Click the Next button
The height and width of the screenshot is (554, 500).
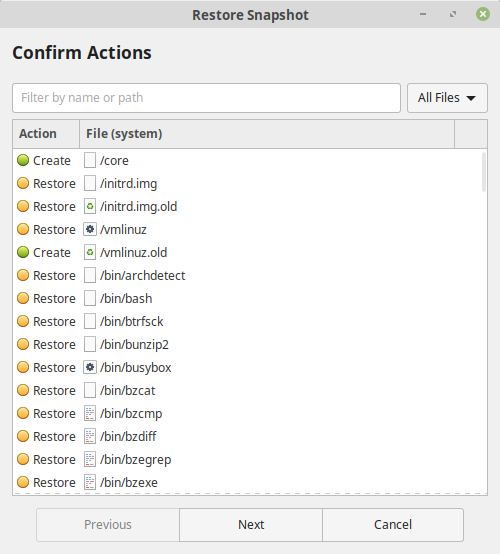[251, 525]
